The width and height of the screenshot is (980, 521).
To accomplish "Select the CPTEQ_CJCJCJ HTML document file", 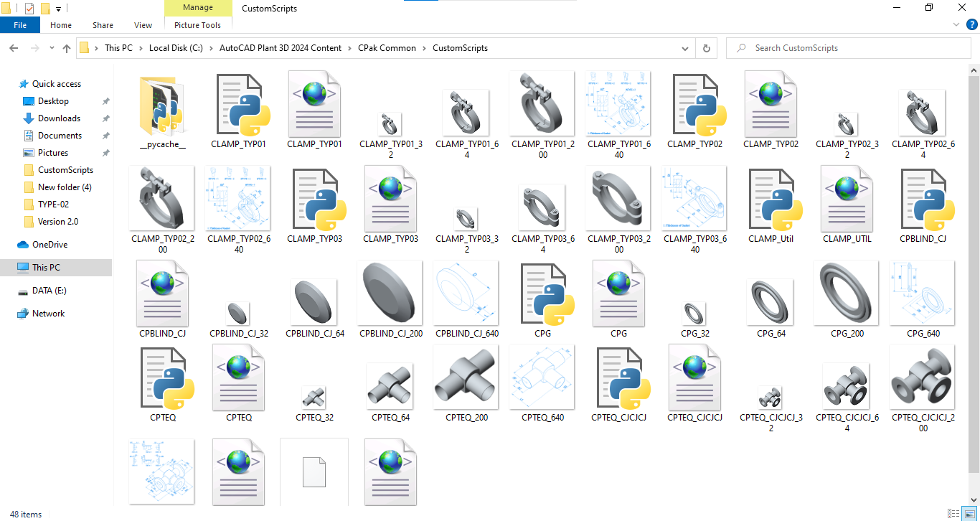I will [x=695, y=378].
